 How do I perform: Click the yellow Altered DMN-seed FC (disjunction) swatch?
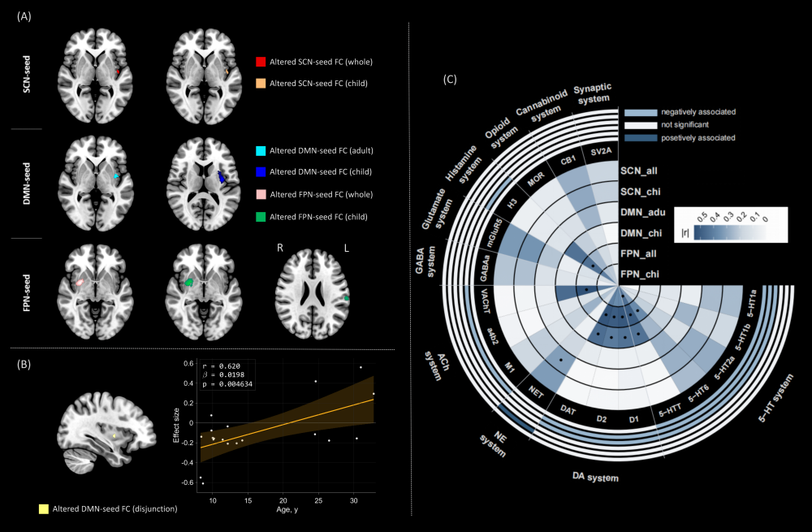tap(44, 508)
